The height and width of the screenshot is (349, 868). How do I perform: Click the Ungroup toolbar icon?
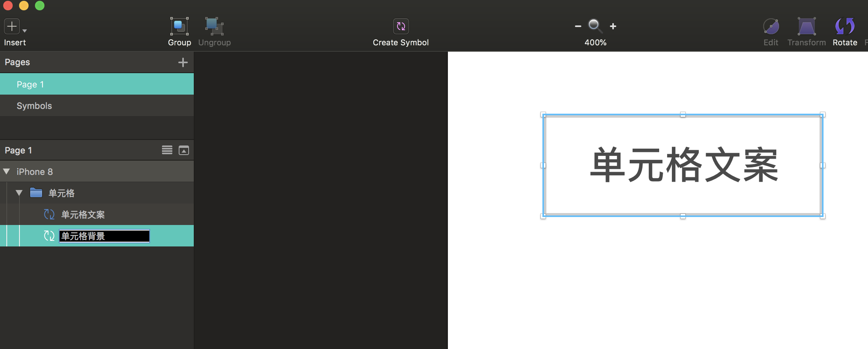point(214,26)
